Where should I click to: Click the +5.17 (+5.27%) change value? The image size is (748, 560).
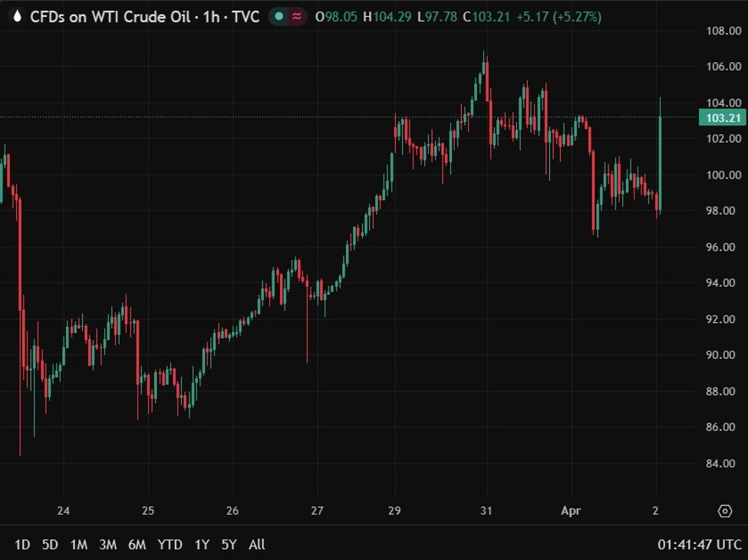[x=559, y=16]
